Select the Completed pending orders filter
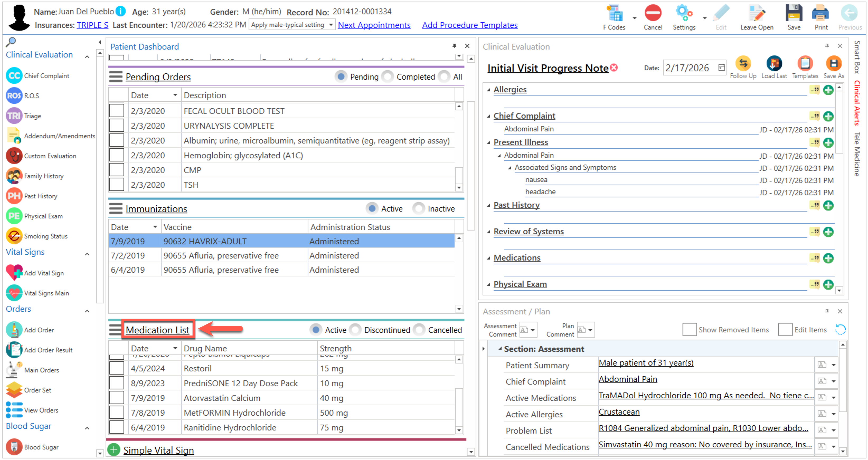 click(388, 77)
